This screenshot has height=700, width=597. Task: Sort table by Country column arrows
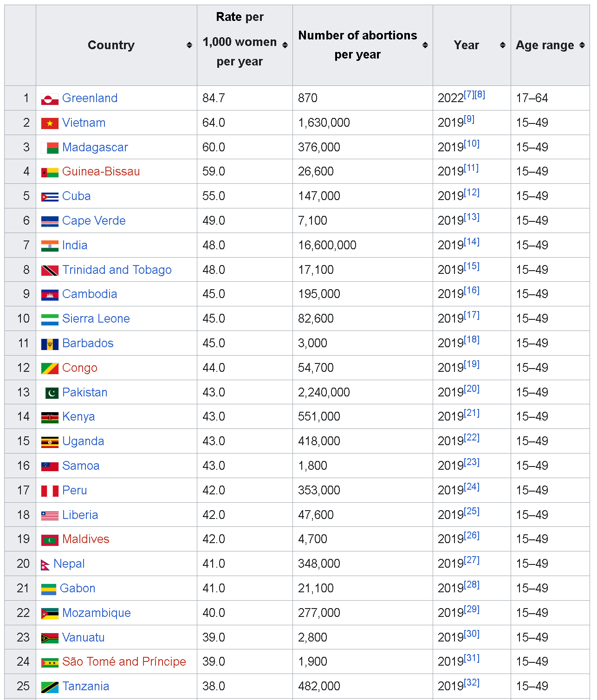189,45
